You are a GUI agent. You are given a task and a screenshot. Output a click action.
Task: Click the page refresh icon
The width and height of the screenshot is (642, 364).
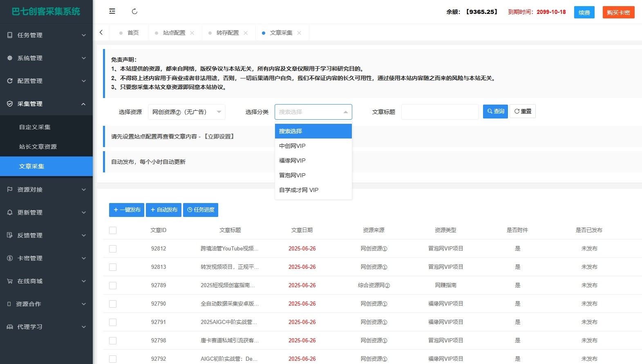pos(134,11)
